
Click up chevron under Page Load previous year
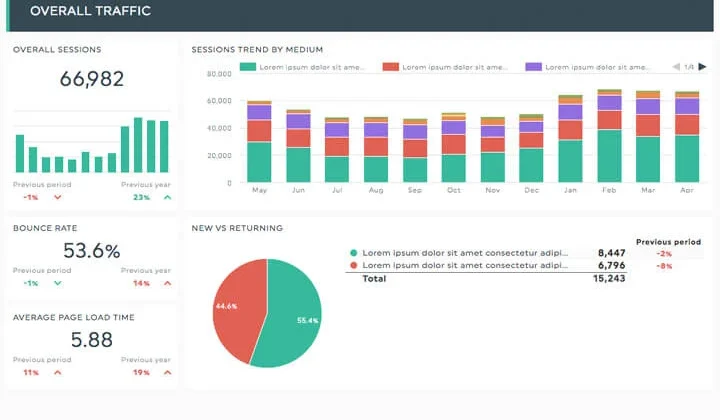pyautogui.click(x=168, y=372)
